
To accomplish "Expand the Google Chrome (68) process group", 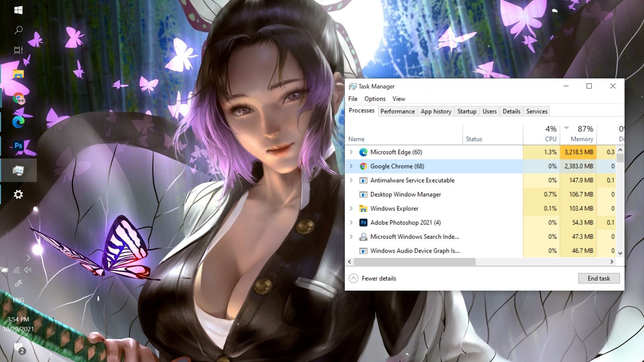I will coord(351,166).
